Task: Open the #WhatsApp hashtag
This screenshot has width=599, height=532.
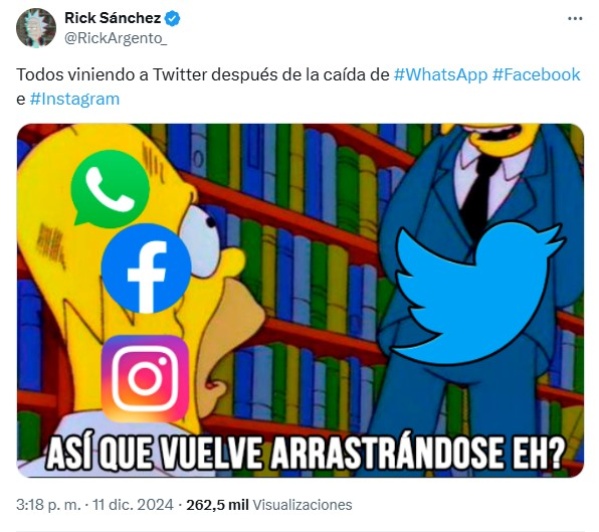Action: tap(440, 74)
